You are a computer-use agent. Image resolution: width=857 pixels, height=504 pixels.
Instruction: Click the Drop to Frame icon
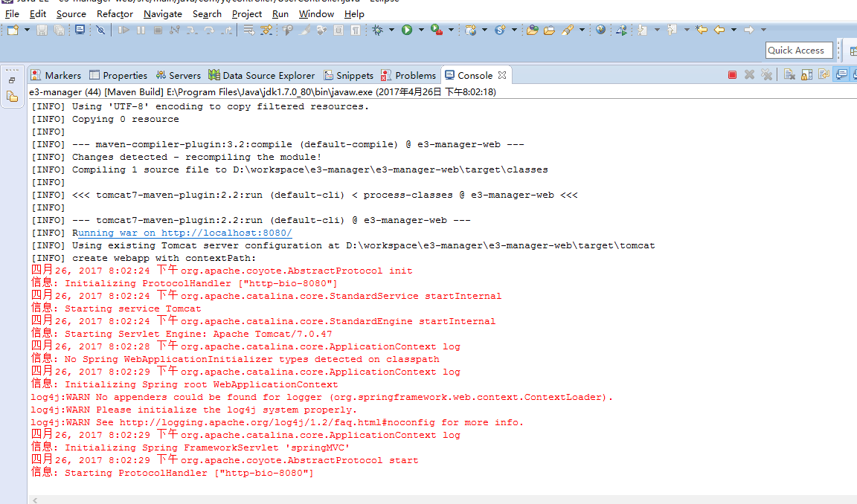coord(248,30)
